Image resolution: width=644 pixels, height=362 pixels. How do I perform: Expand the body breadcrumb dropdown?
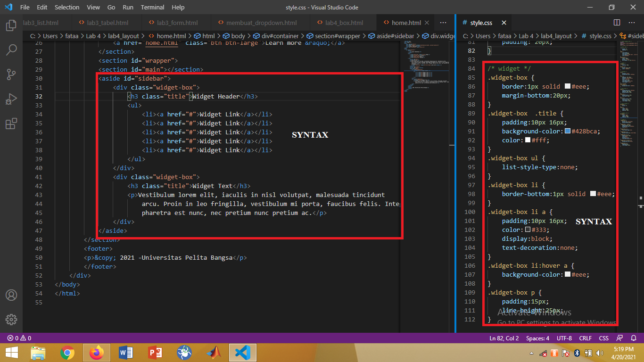click(238, 35)
